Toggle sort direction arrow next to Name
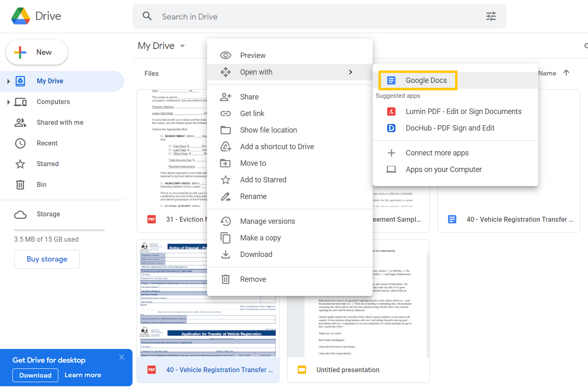The height and width of the screenshot is (390, 588). pos(566,73)
